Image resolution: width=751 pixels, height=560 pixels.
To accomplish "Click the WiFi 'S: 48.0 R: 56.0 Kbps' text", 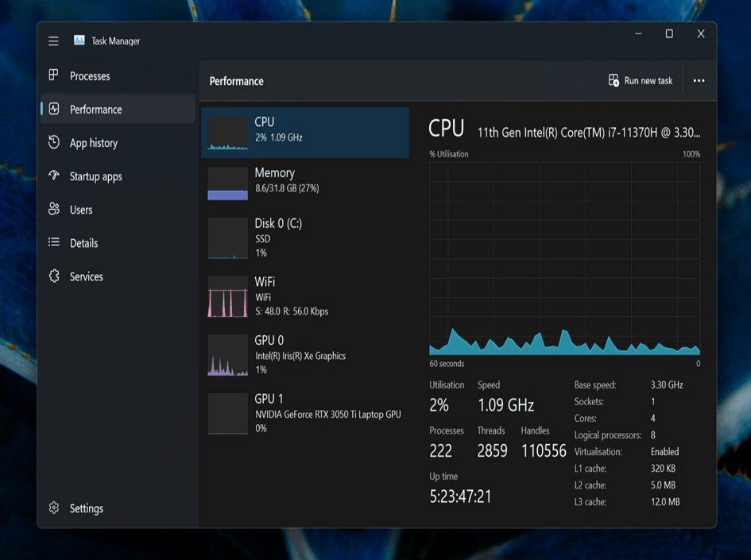I will click(x=292, y=311).
